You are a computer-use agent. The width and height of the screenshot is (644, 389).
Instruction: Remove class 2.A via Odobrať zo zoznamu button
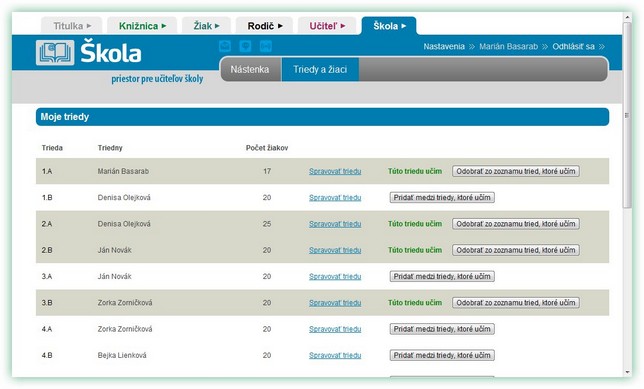click(x=516, y=224)
